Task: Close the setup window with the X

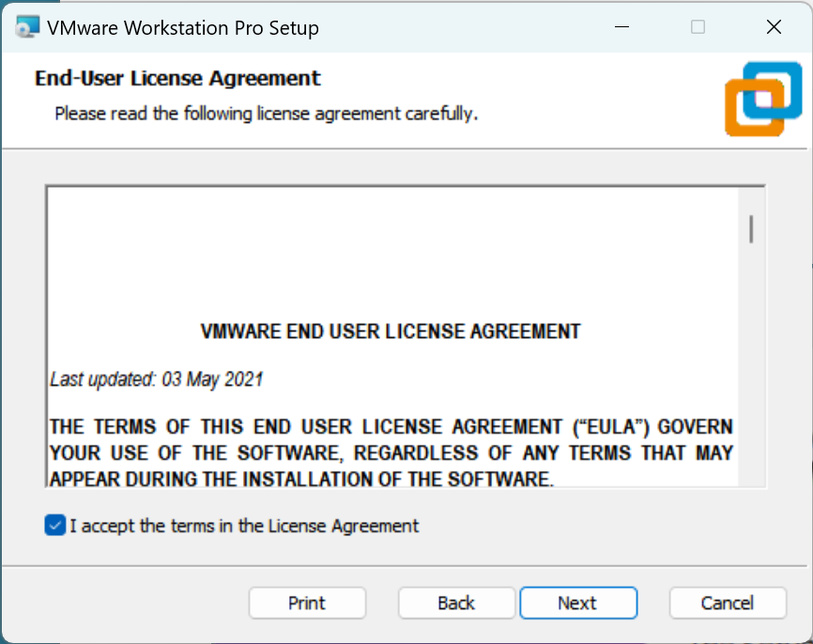Action: pyautogui.click(x=774, y=27)
